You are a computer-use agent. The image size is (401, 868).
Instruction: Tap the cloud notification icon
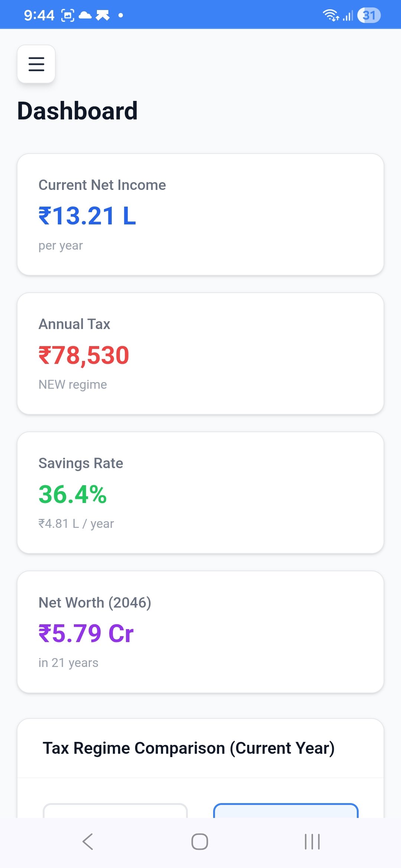click(x=85, y=15)
